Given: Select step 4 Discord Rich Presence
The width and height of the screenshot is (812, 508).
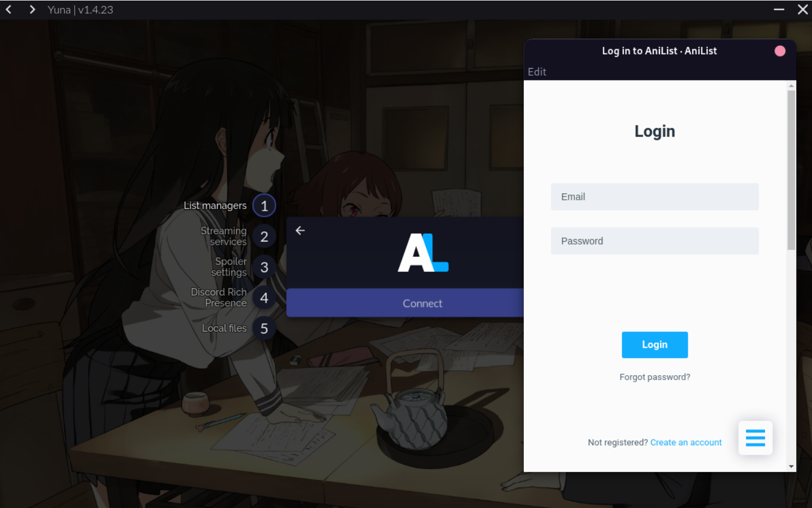Looking at the screenshot, I should click(264, 297).
